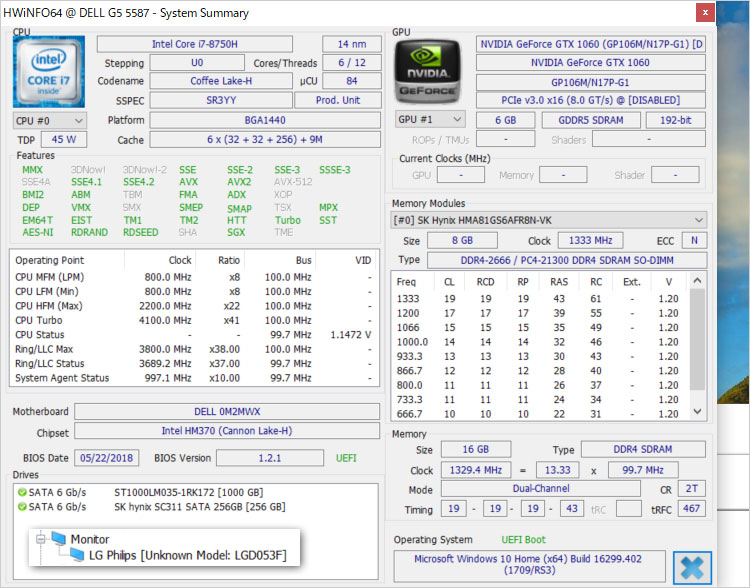Click scroll-up arrow in memory timings table
The image size is (750, 588).
(697, 281)
